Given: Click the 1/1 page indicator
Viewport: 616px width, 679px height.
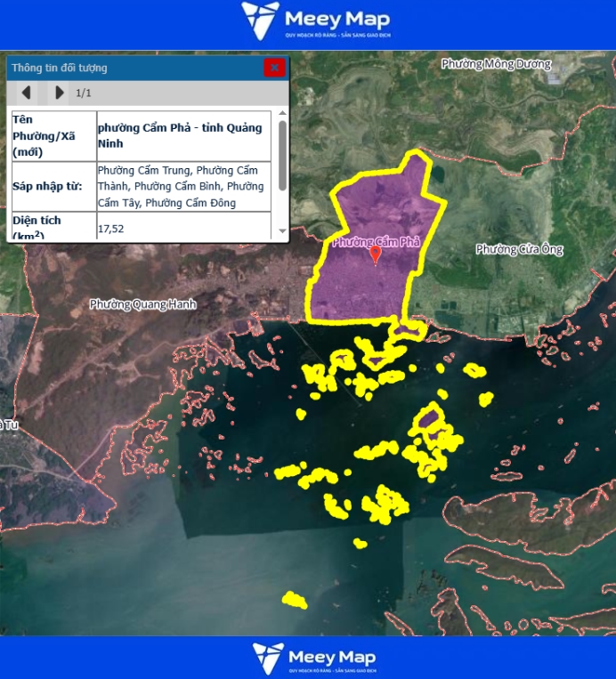Looking at the screenshot, I should 84,93.
